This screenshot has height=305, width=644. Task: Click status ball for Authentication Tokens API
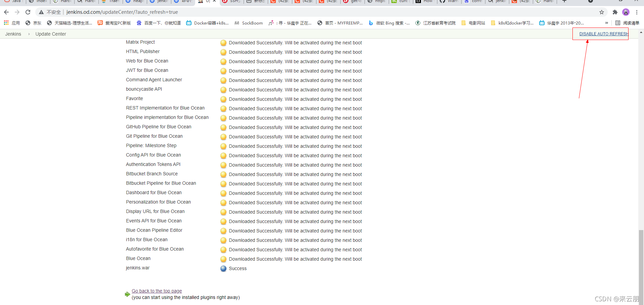point(223,165)
